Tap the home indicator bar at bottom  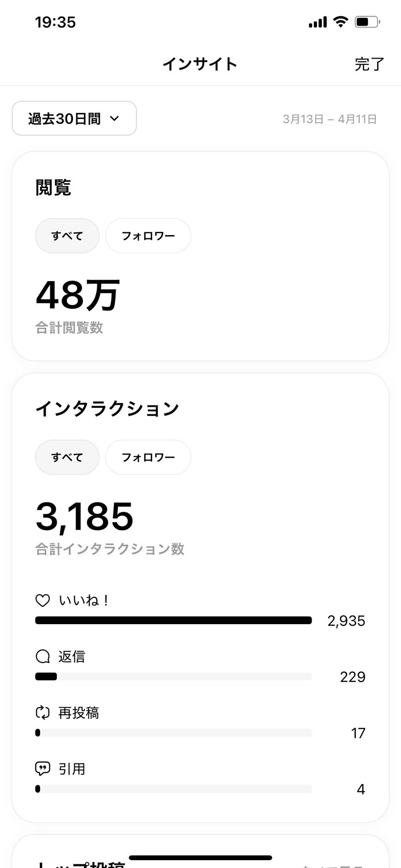pos(200,857)
